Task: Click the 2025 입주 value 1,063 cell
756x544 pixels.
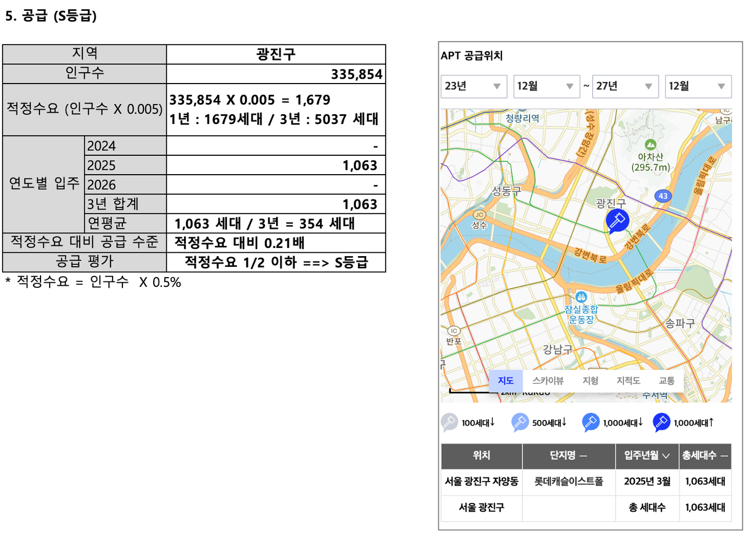Action: [276, 165]
